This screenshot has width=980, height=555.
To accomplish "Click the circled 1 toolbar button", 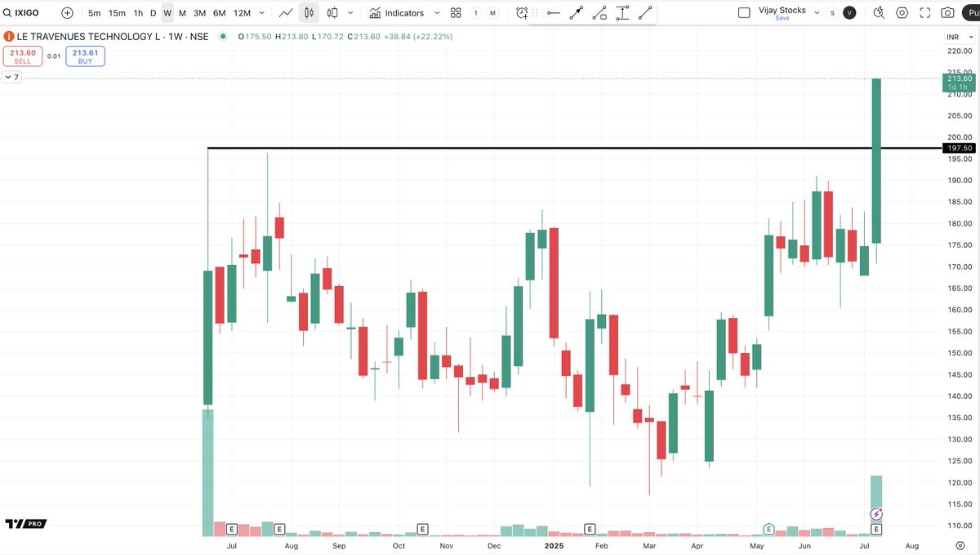I will [476, 13].
